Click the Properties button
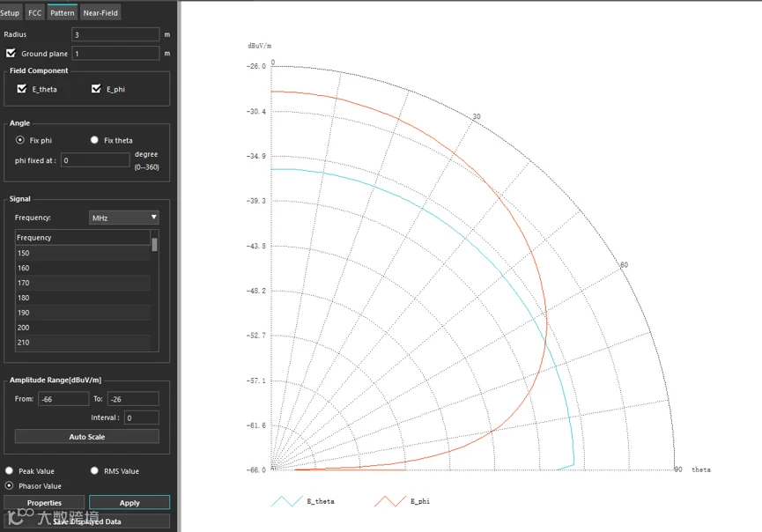Image resolution: width=762 pixels, height=532 pixels. [x=44, y=503]
